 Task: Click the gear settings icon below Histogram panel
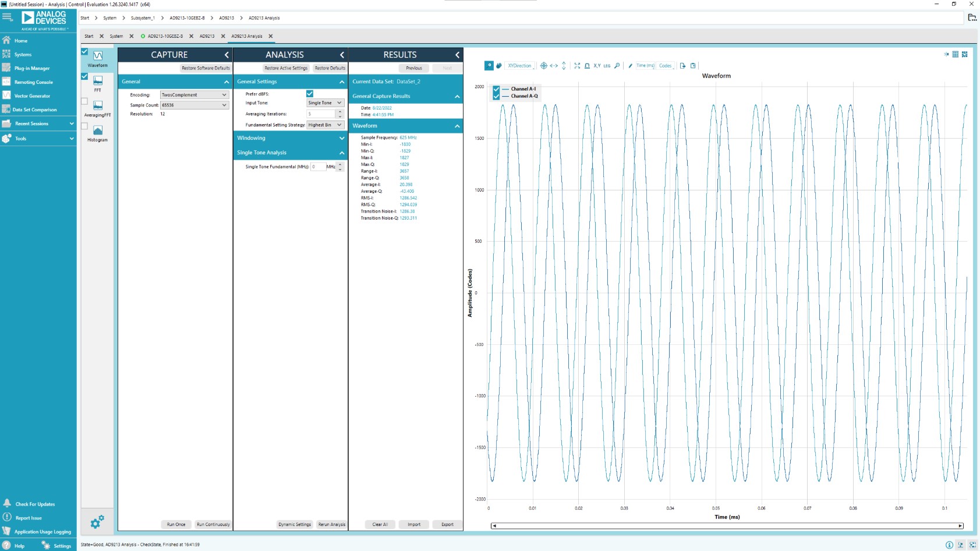click(97, 522)
